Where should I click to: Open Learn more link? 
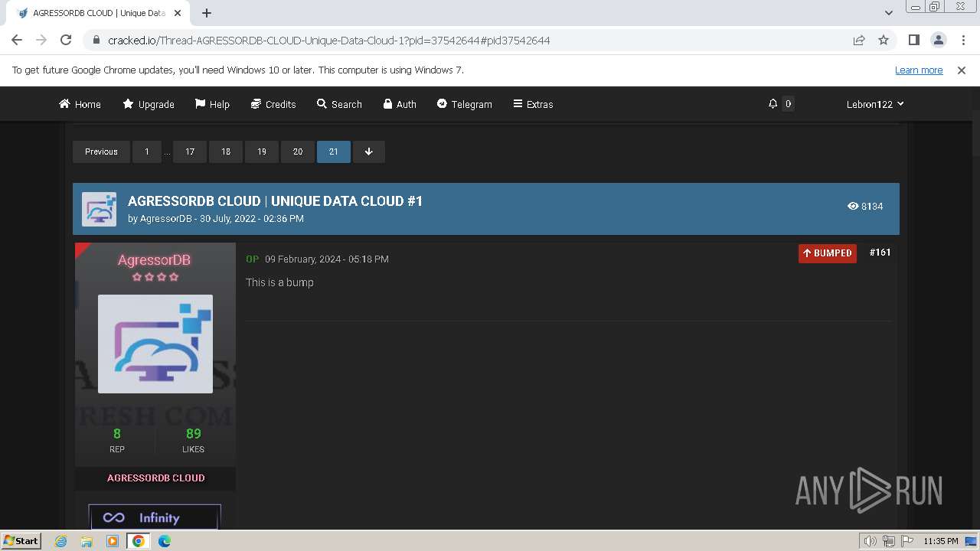(919, 70)
